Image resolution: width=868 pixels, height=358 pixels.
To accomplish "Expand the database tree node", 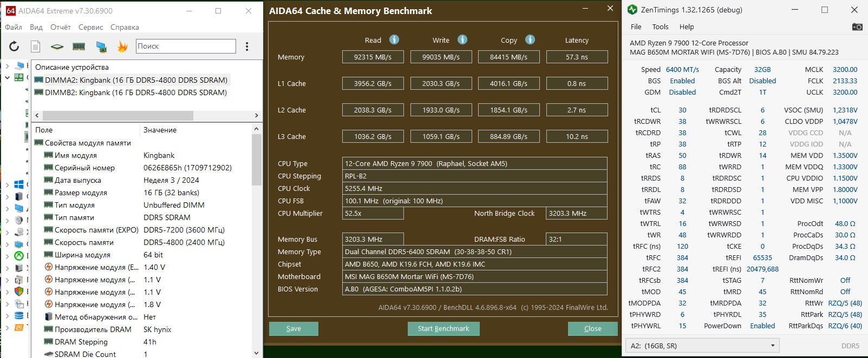I will coord(7,316).
